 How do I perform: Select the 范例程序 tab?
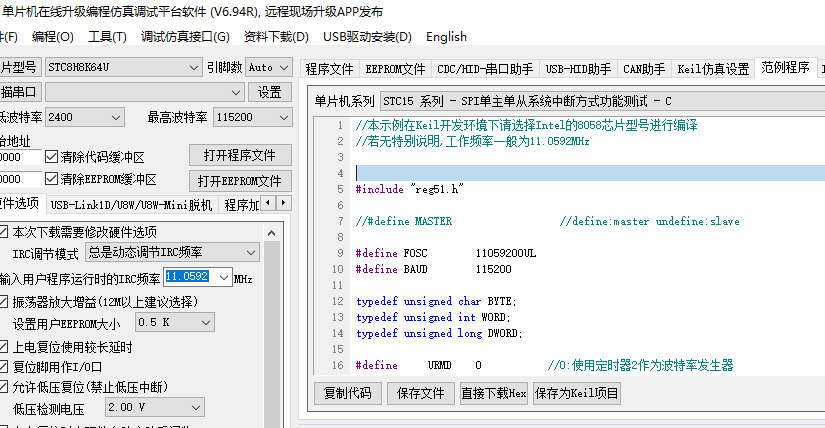pyautogui.click(x=785, y=67)
